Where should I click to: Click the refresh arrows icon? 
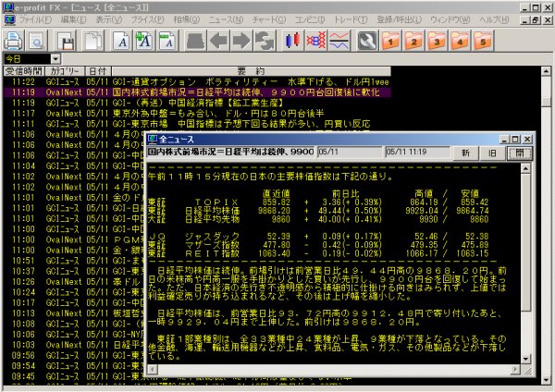pos(265,41)
